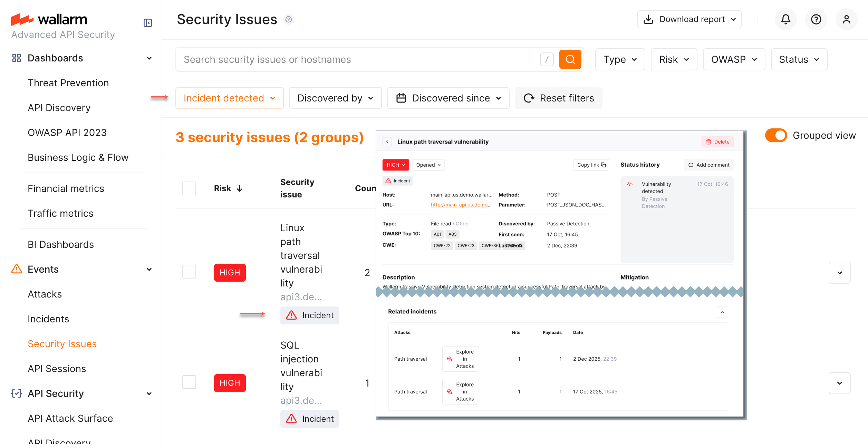Open the main-api URL link in detail panel
The height and width of the screenshot is (448, 868).
pyautogui.click(x=461, y=205)
